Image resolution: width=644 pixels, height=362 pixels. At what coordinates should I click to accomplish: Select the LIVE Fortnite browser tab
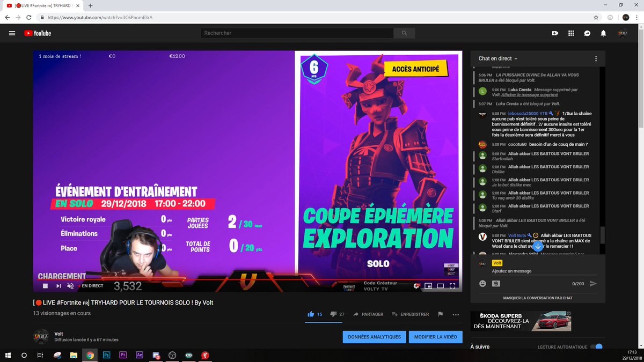pos(42,5)
